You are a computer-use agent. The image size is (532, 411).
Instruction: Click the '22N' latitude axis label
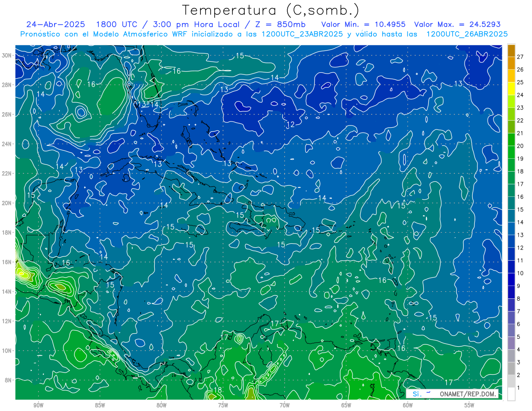pyautogui.click(x=7, y=173)
